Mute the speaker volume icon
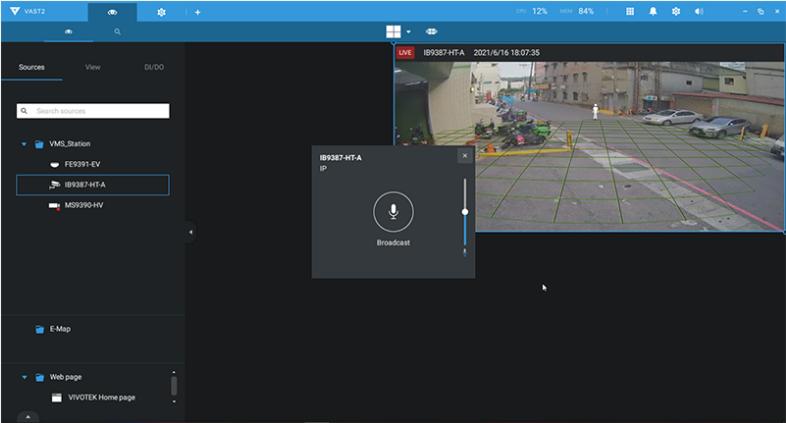This screenshot has height=423, width=786. 698,12
